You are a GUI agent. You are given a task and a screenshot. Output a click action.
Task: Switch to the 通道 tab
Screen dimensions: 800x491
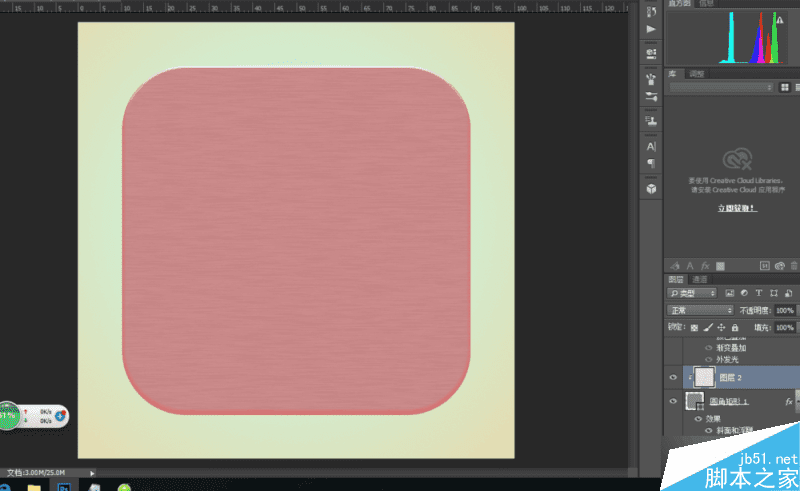[x=699, y=279]
